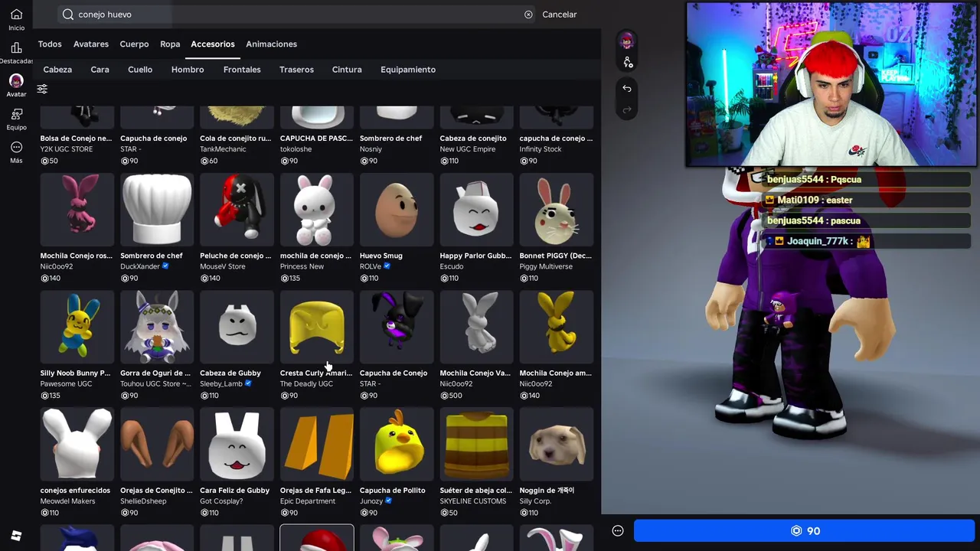Clear the search text with X icon
The image size is (980, 551).
point(528,15)
